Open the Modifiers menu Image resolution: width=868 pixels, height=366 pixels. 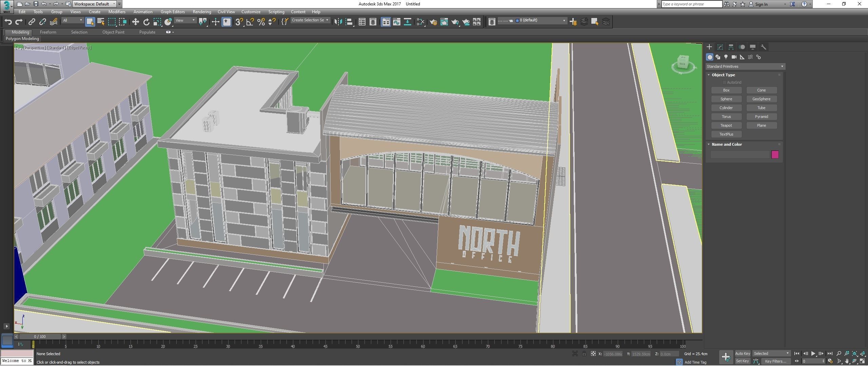tap(117, 12)
